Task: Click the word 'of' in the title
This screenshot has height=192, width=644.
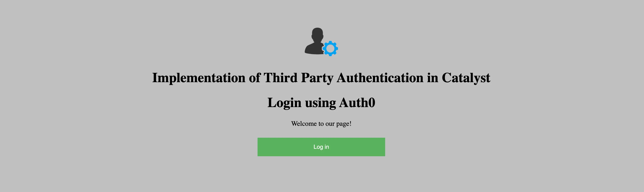Action: click(x=255, y=77)
